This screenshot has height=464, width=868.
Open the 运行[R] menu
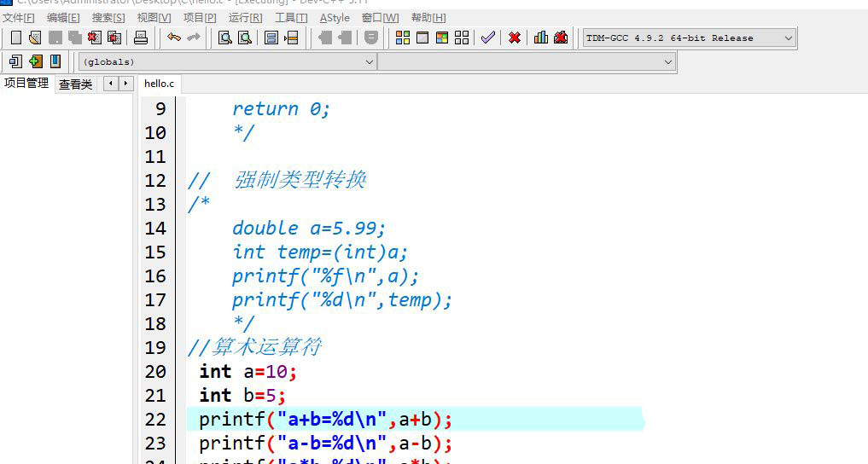click(x=246, y=17)
